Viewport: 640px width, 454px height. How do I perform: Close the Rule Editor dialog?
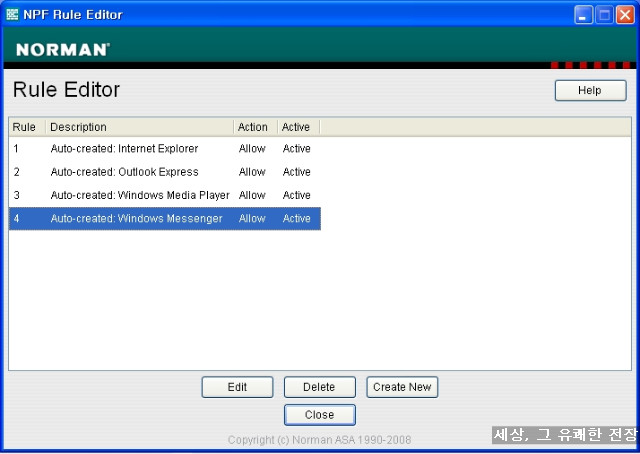(x=320, y=414)
